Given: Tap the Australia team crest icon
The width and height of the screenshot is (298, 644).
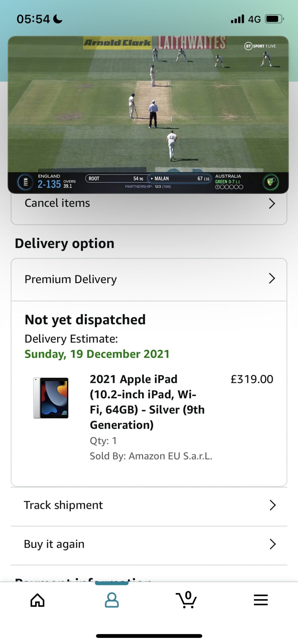Looking at the screenshot, I should pos(271,182).
